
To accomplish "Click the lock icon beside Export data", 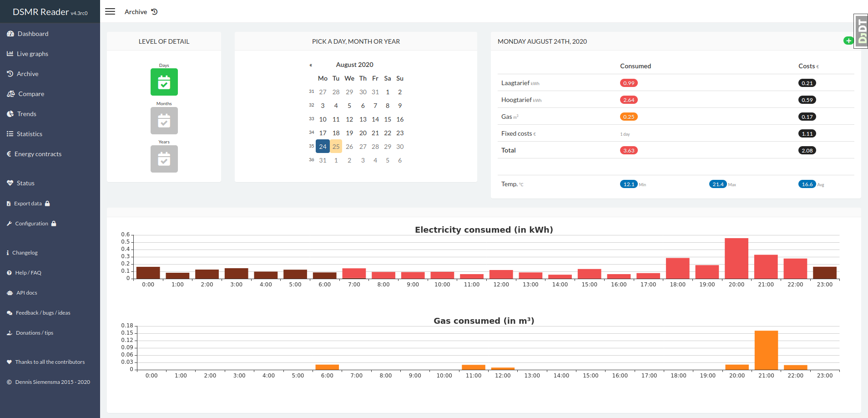I will click(x=47, y=204).
